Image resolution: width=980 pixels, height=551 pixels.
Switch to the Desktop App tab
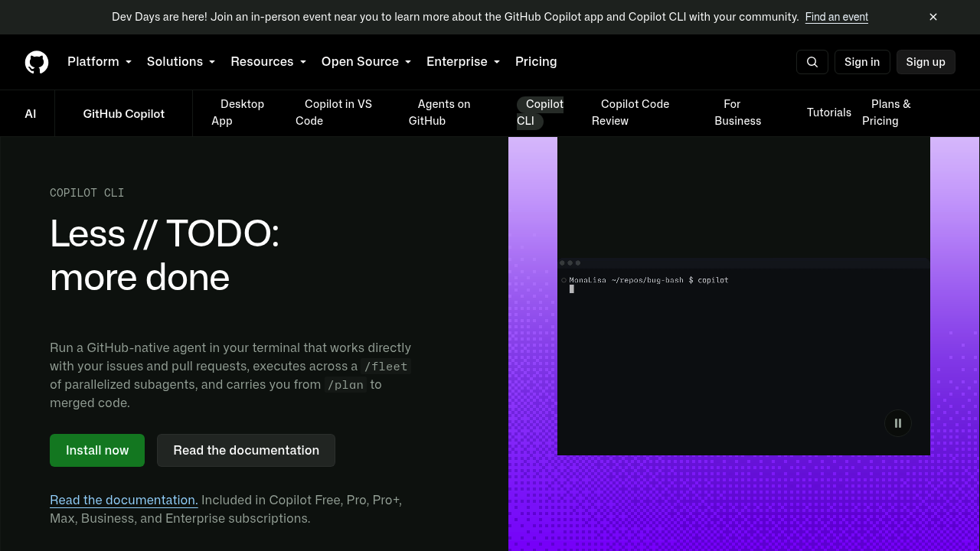238,112
